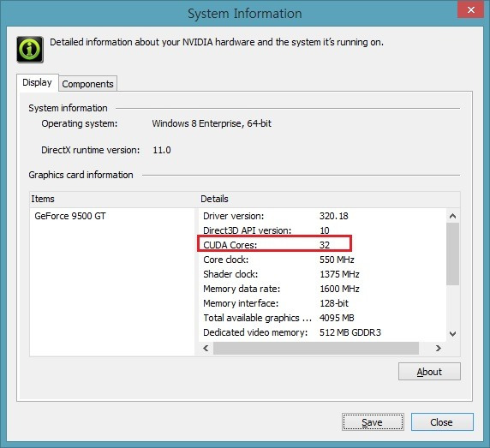
Task: Click the Operating system label
Action: tap(80, 123)
